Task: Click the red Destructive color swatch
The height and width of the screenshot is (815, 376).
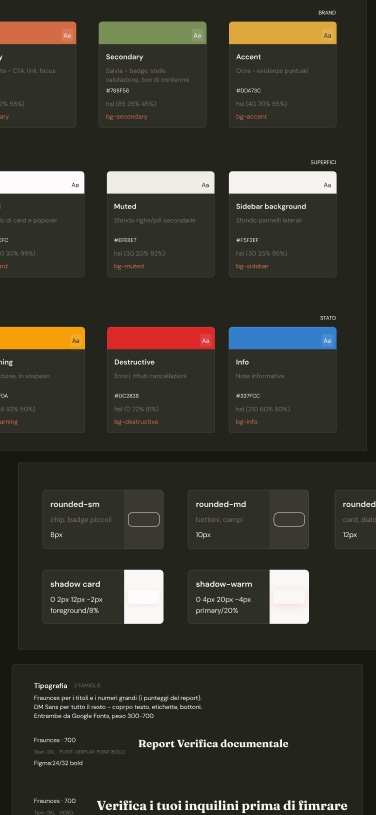Action: coord(161,338)
